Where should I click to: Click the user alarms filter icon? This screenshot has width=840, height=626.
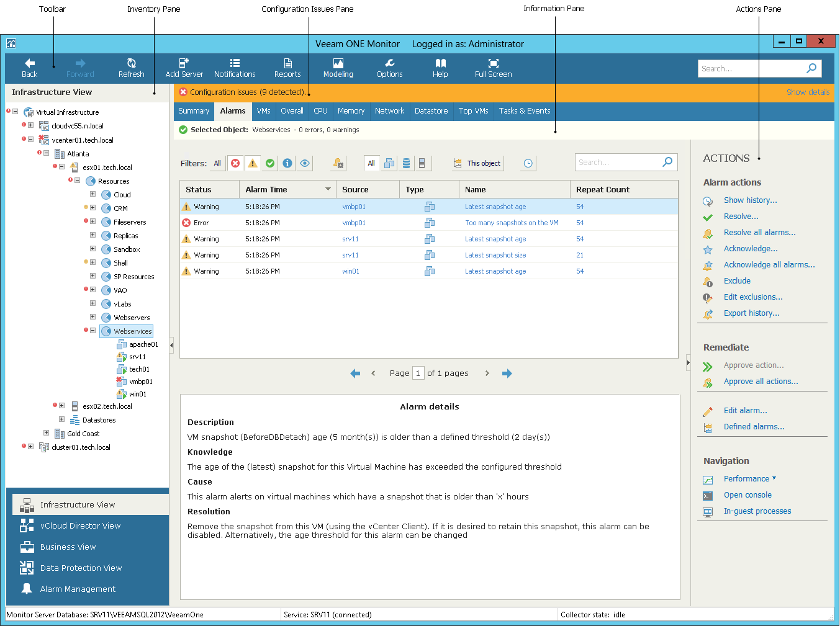click(338, 163)
